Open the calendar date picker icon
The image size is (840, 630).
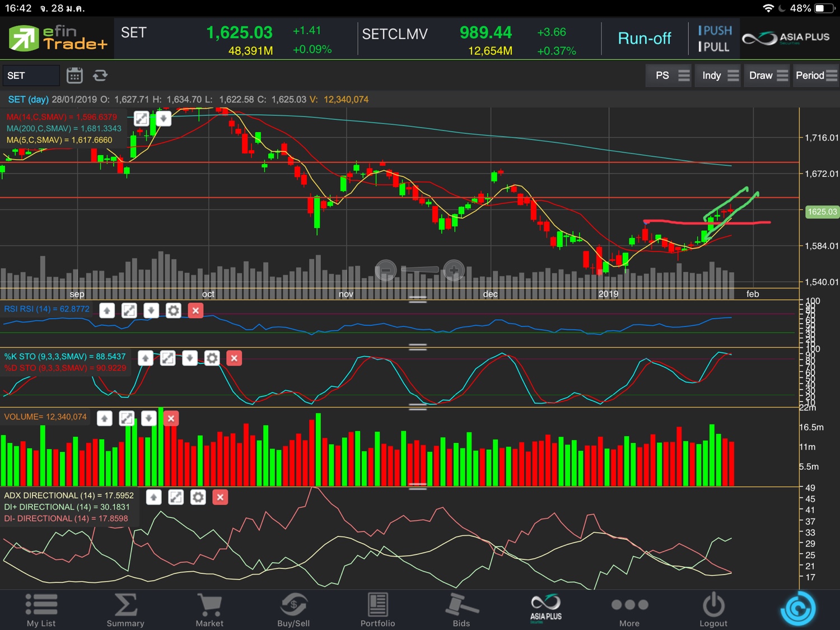[74, 76]
